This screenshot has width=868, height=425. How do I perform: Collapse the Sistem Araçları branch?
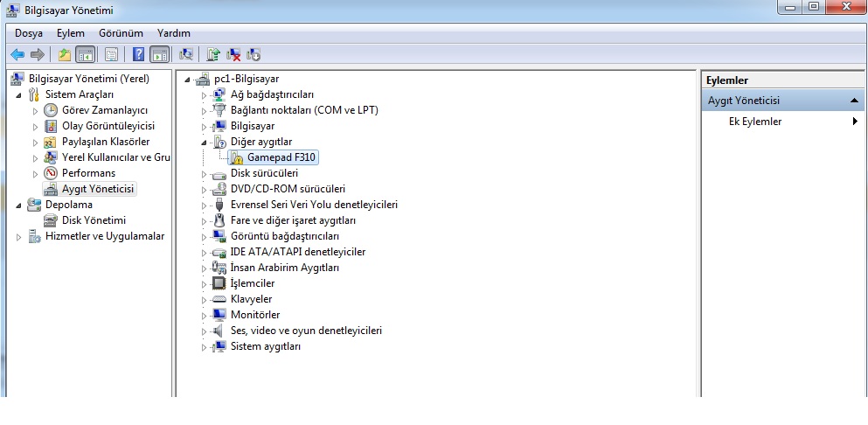(19, 95)
